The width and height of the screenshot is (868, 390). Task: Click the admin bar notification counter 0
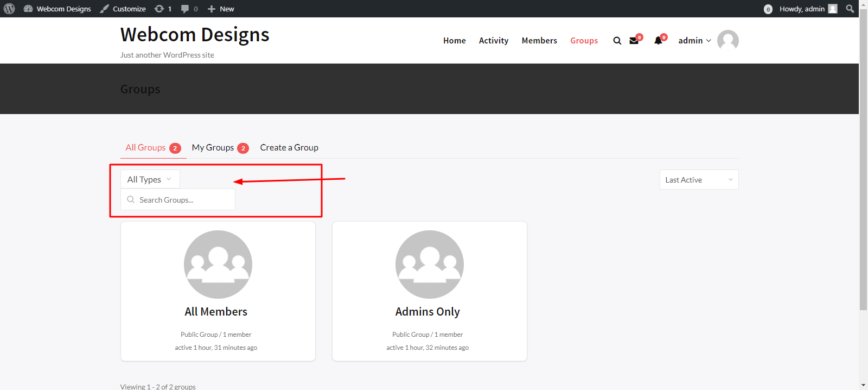768,9
